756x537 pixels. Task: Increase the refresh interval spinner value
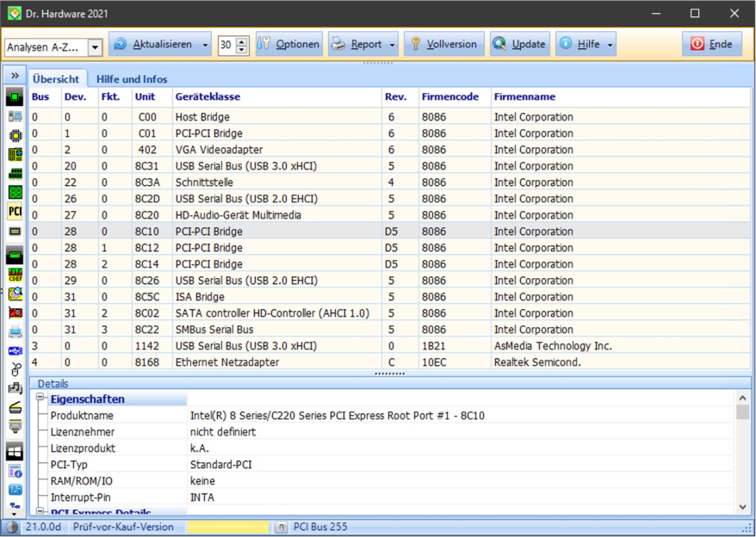[x=242, y=41]
